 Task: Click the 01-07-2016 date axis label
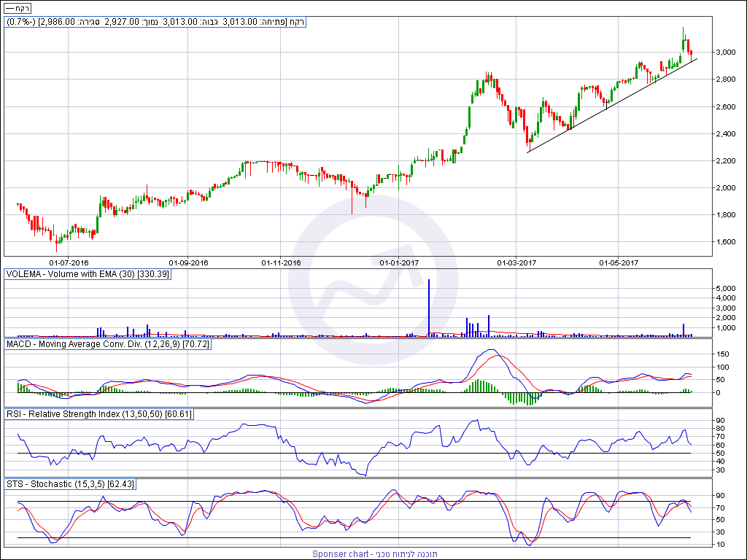pos(69,262)
